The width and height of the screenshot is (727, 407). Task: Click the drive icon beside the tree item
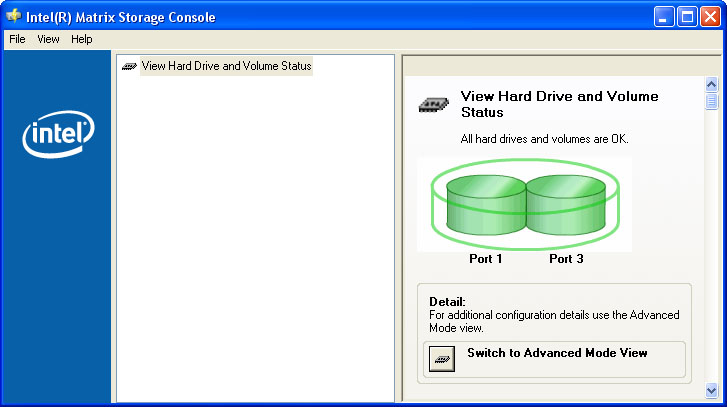[129, 67]
